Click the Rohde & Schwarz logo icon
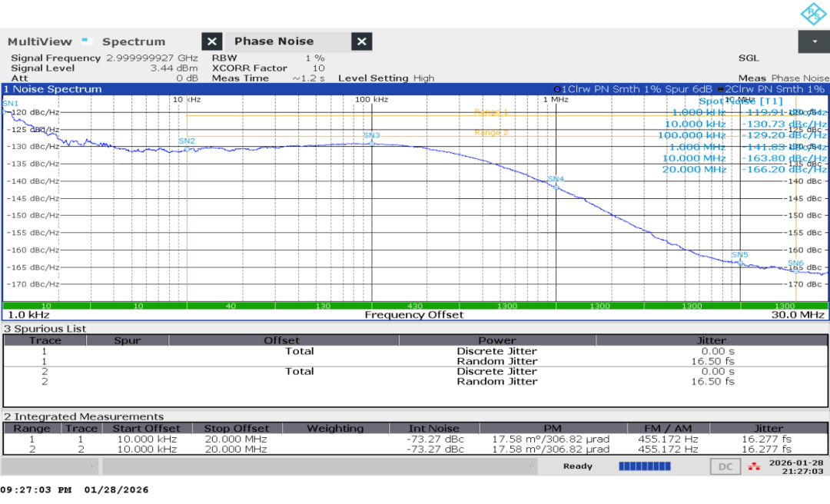 (813, 13)
